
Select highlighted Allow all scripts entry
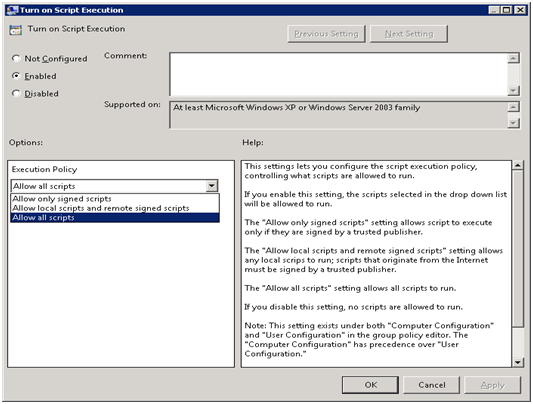click(x=115, y=217)
